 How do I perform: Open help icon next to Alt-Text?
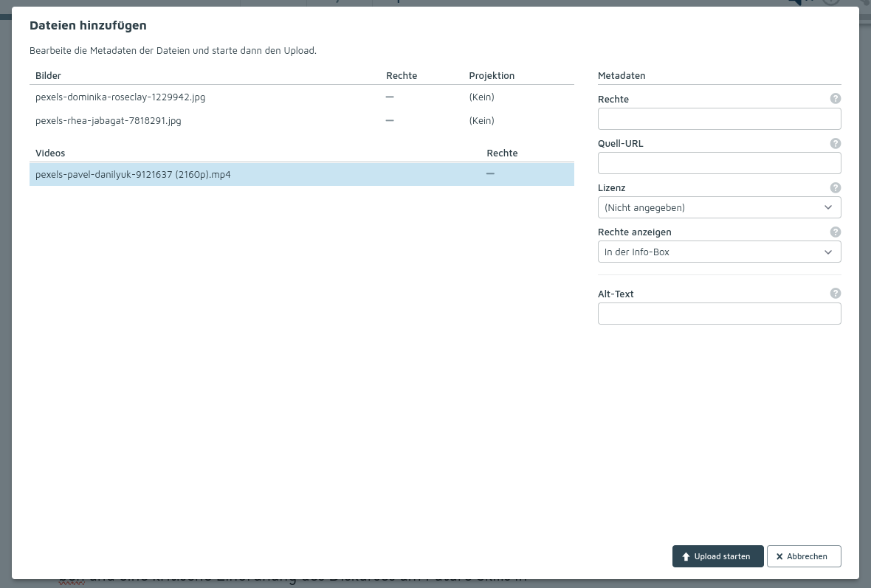pos(835,293)
